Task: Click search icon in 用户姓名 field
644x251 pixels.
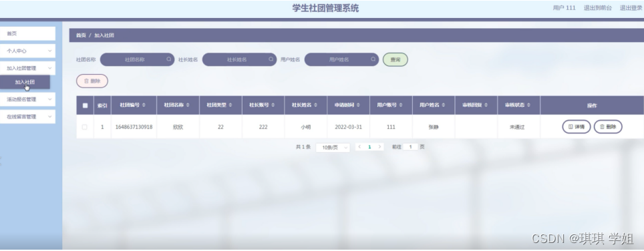Action: click(x=373, y=59)
